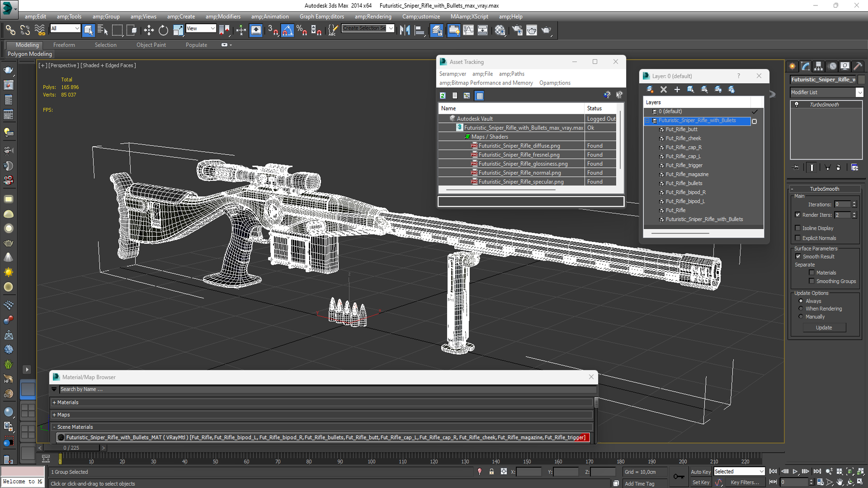Enable the Isoline Display checkbox
The height and width of the screenshot is (488, 868).
point(798,228)
